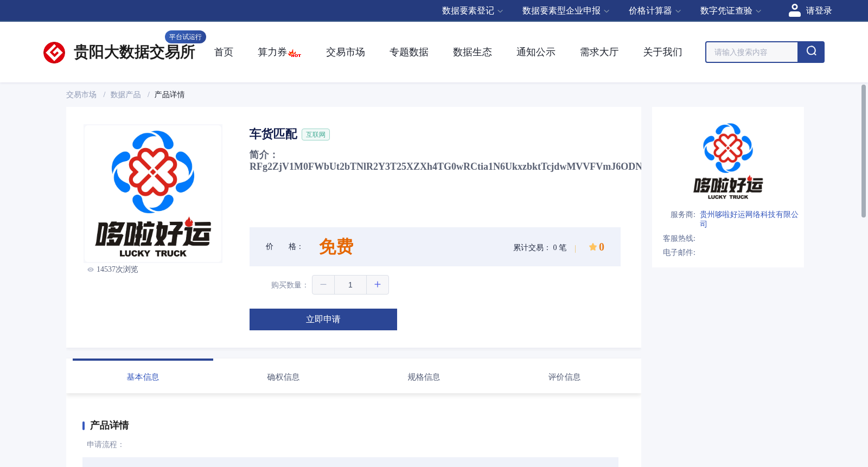The image size is (868, 467).
Task: Open the 需求大厅 menu item
Action: point(599,52)
